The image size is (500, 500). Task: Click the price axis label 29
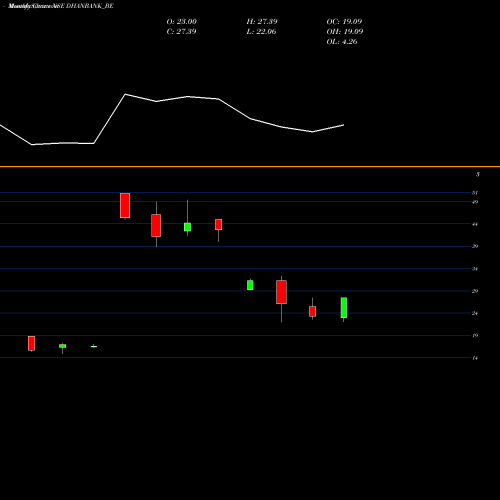tap(475, 291)
